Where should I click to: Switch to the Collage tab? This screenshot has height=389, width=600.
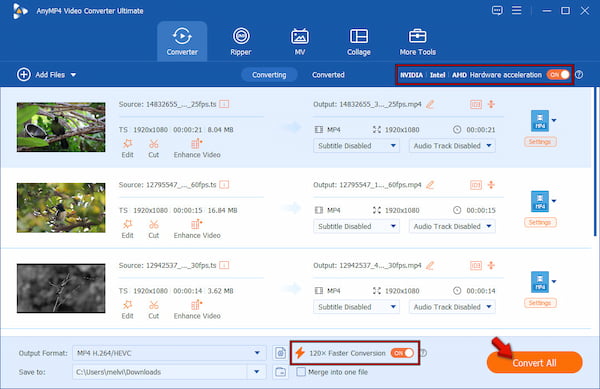click(x=359, y=41)
